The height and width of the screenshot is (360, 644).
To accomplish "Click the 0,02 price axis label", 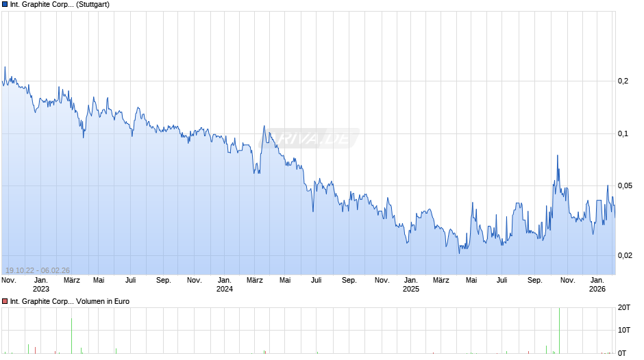I will pyautogui.click(x=625, y=255).
